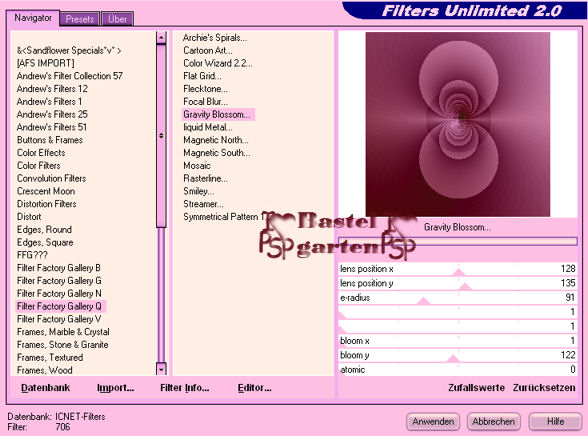Screen dimensions: 588x436
Task: Open Hilfe help button
Action: pyautogui.click(x=555, y=422)
